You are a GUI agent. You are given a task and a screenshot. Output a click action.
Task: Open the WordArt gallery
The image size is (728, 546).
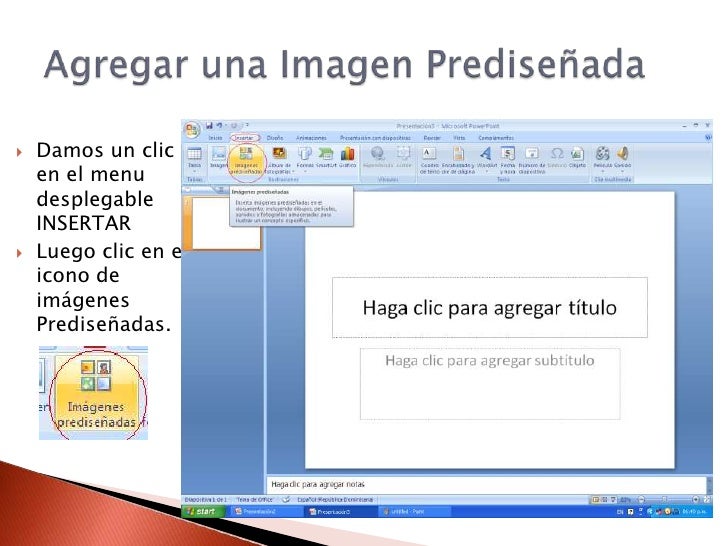487,157
